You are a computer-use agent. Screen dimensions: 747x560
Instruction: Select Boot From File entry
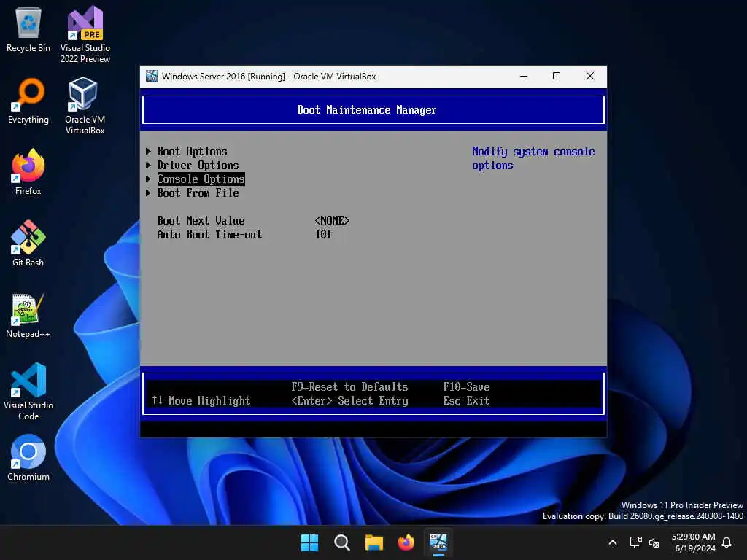(x=198, y=192)
